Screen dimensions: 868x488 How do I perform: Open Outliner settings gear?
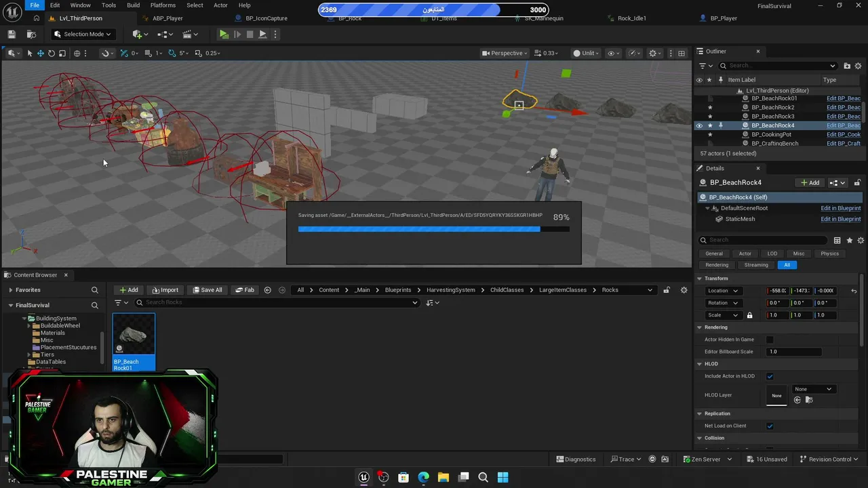pyautogui.click(x=859, y=66)
